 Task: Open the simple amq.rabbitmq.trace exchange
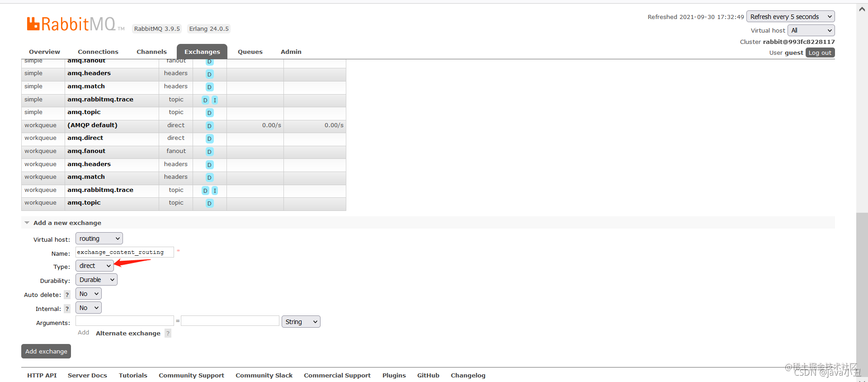click(x=100, y=100)
